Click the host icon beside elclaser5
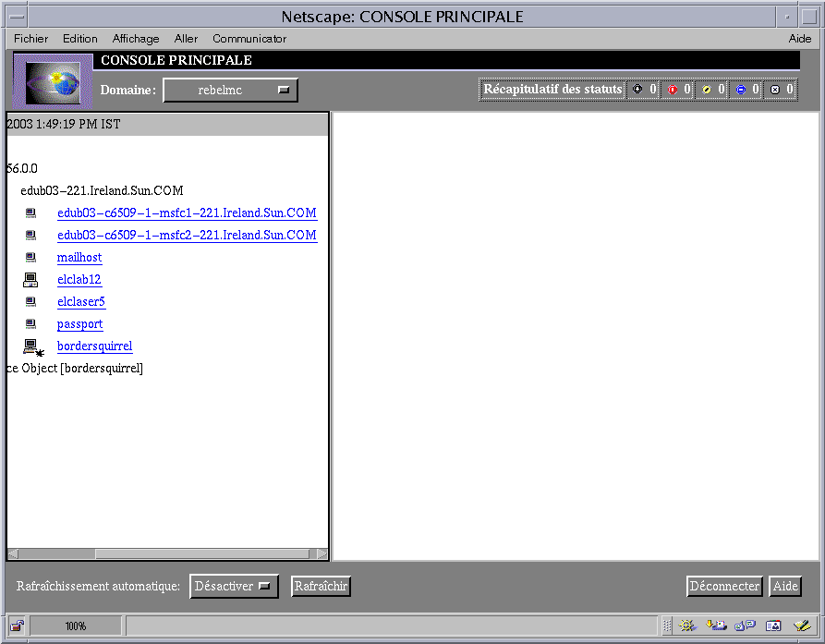This screenshot has height=644, width=825. click(31, 301)
